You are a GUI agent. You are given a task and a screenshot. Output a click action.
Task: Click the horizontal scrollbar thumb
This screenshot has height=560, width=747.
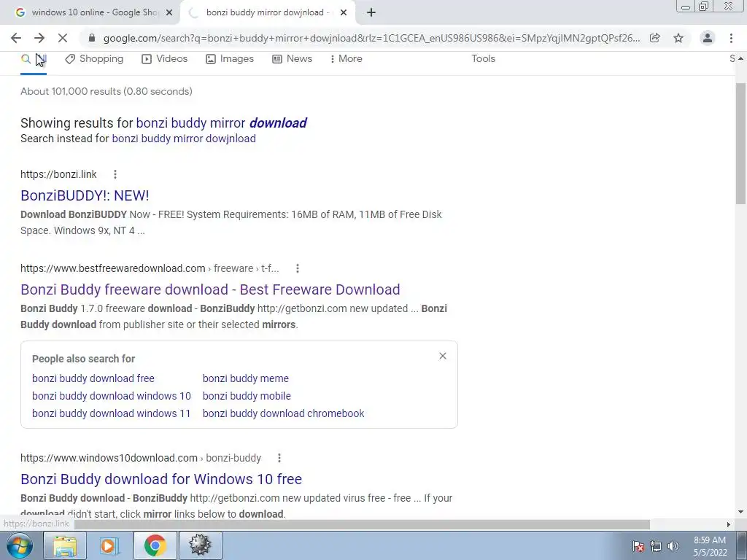pos(362,524)
